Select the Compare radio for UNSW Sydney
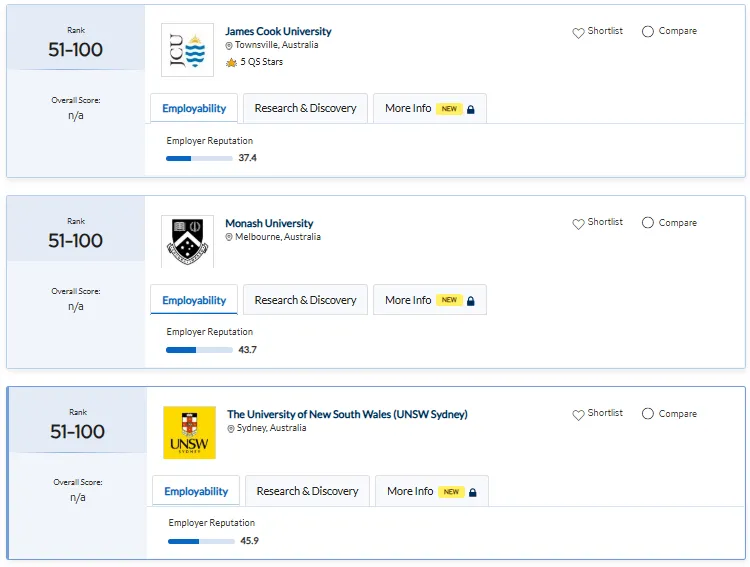The image size is (750, 567). coord(648,413)
